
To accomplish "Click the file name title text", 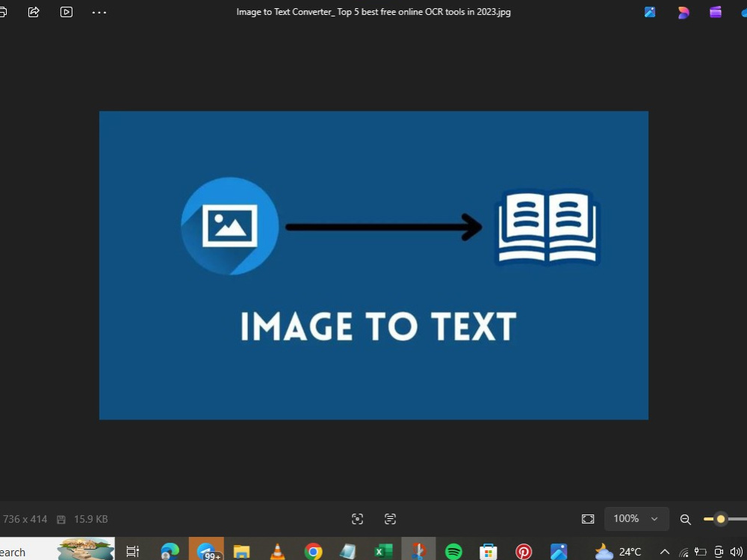I will [x=373, y=12].
